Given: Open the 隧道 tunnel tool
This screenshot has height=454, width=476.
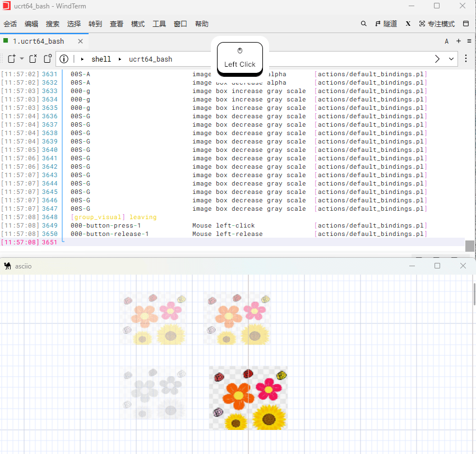Looking at the screenshot, I should click(x=386, y=24).
